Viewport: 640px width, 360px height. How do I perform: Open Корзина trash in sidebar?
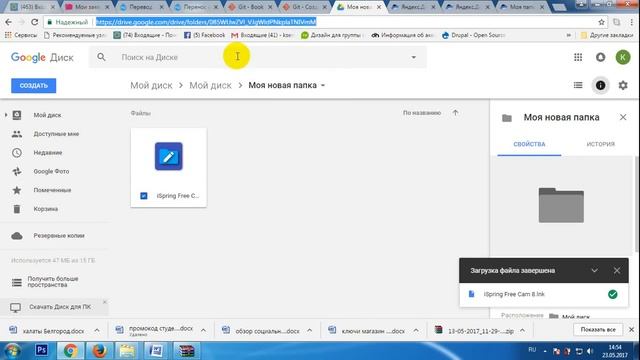[46, 209]
